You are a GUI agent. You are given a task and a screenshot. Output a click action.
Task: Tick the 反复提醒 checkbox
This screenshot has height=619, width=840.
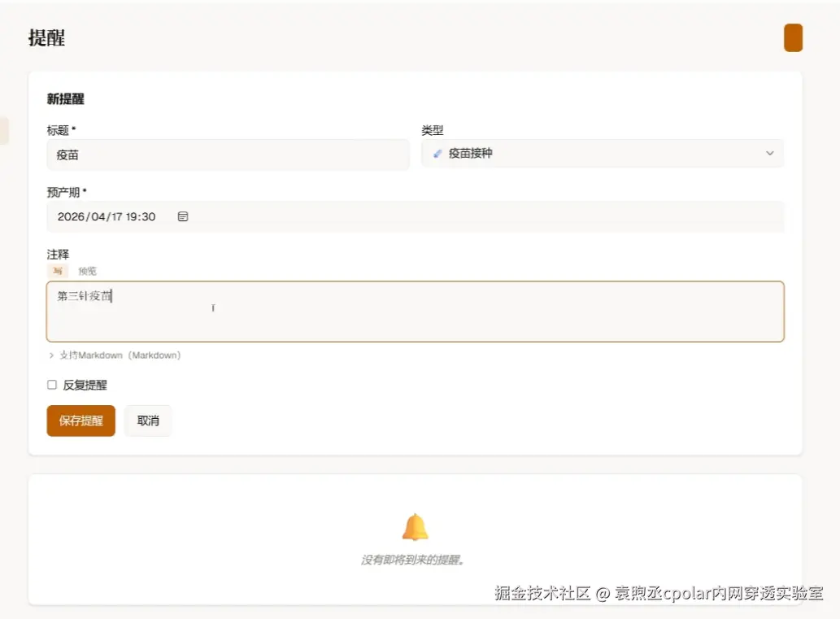[x=52, y=385]
